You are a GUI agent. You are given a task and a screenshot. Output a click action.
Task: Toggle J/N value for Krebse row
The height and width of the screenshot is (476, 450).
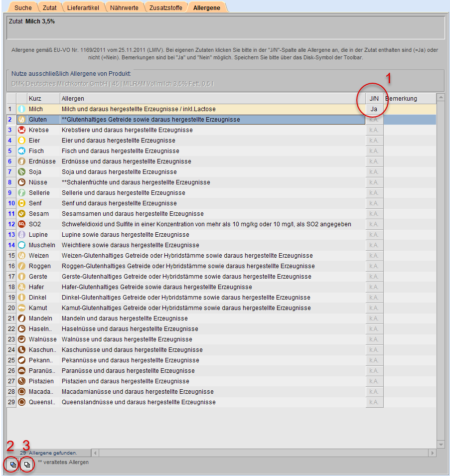(x=374, y=130)
